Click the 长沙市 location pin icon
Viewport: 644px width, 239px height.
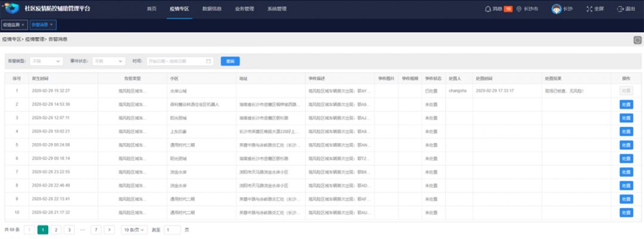(x=519, y=9)
